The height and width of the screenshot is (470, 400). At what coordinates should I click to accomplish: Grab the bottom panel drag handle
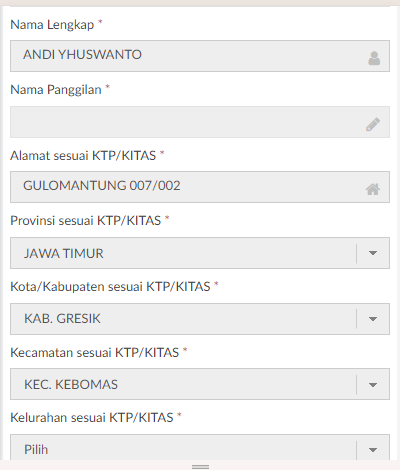click(x=200, y=466)
